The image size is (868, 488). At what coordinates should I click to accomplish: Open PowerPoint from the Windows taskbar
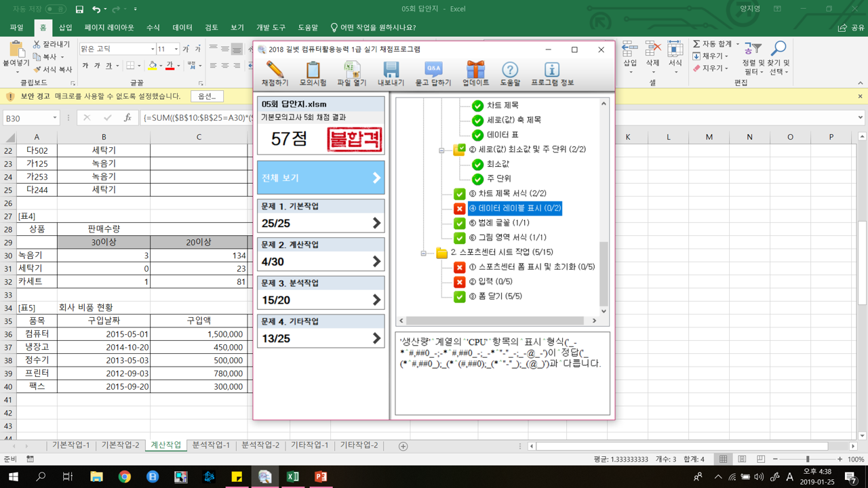[321, 477]
